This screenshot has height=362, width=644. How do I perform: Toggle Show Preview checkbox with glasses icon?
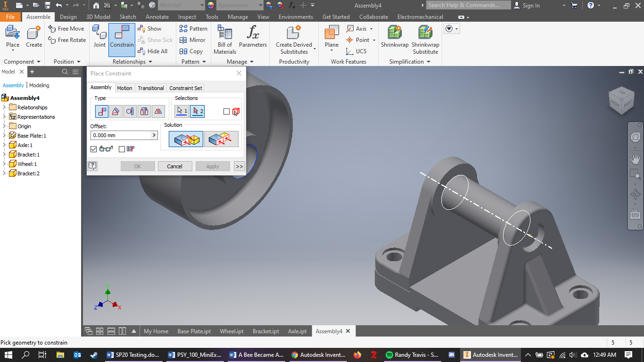tap(93, 149)
